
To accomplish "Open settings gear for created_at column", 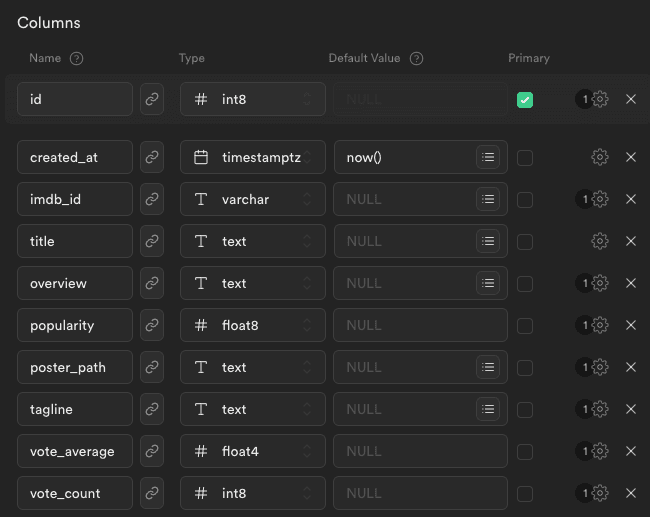I will (600, 157).
